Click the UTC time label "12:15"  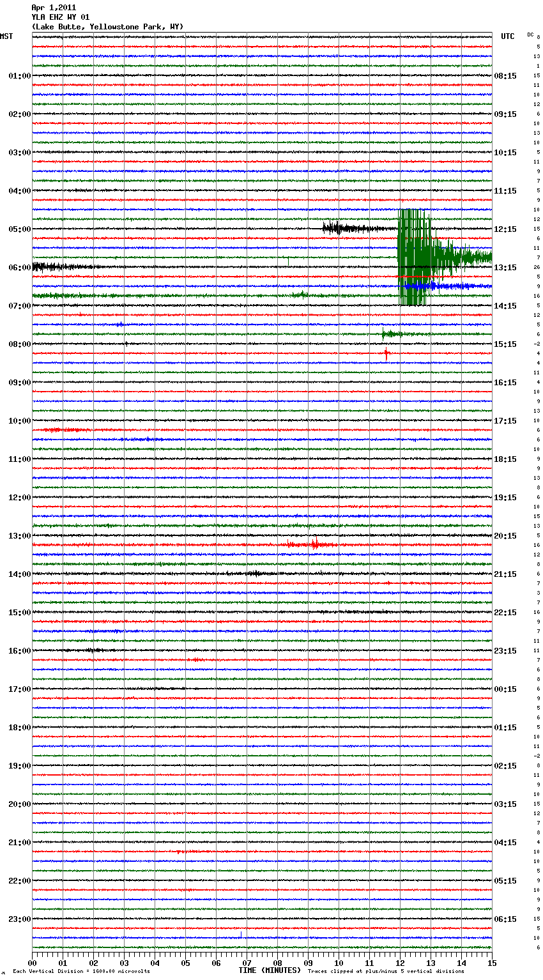(505, 229)
